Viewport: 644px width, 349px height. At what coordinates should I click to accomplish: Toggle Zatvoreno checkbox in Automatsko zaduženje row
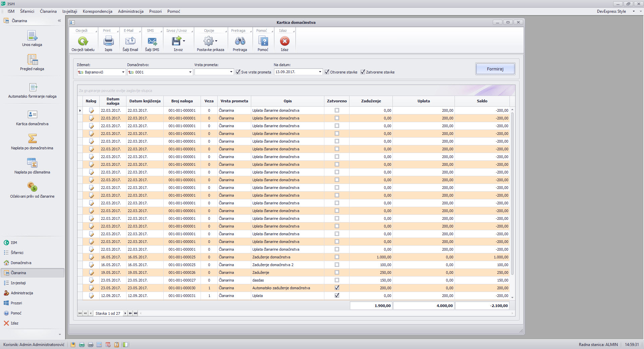(x=337, y=288)
